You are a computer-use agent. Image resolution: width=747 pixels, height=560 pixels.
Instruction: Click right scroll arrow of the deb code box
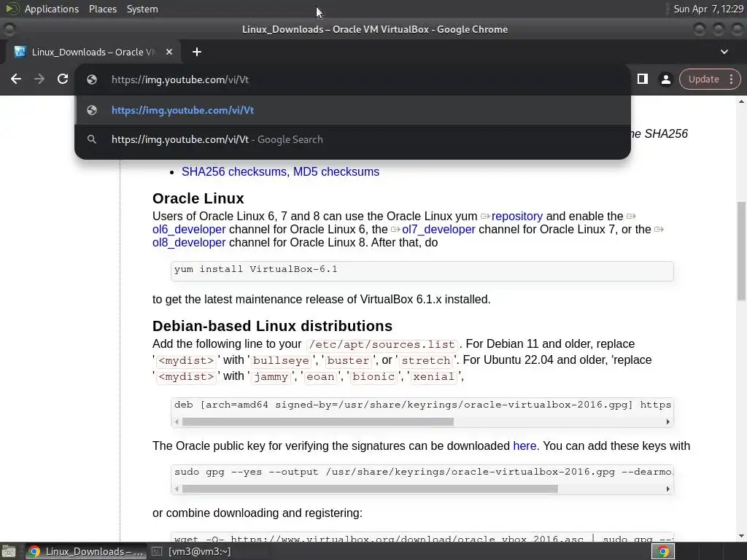point(667,421)
